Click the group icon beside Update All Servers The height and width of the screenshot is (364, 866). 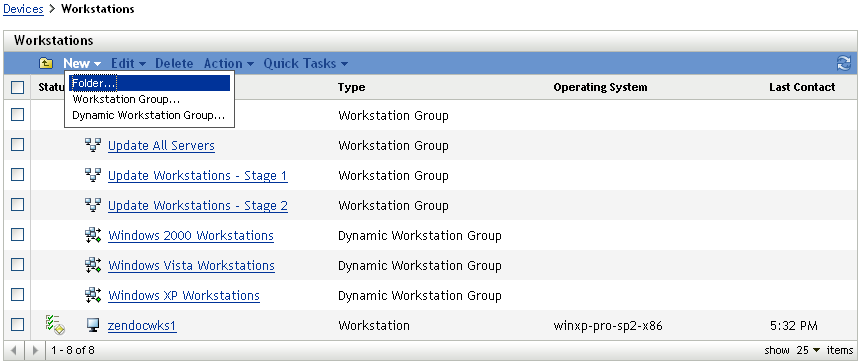click(x=92, y=145)
